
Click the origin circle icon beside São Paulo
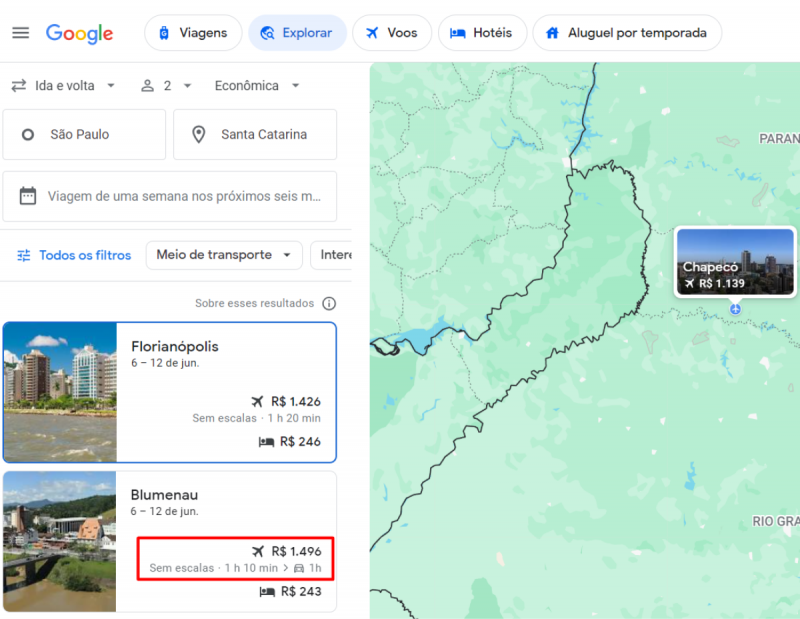coord(27,134)
